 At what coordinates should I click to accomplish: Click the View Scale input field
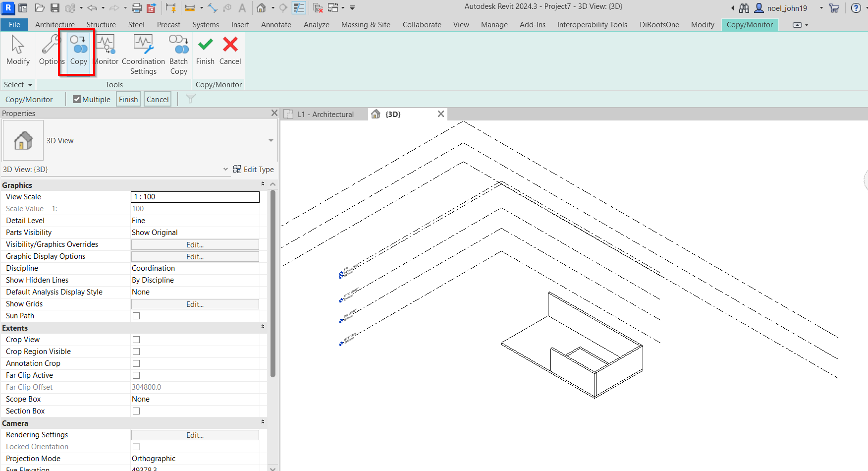(x=195, y=197)
